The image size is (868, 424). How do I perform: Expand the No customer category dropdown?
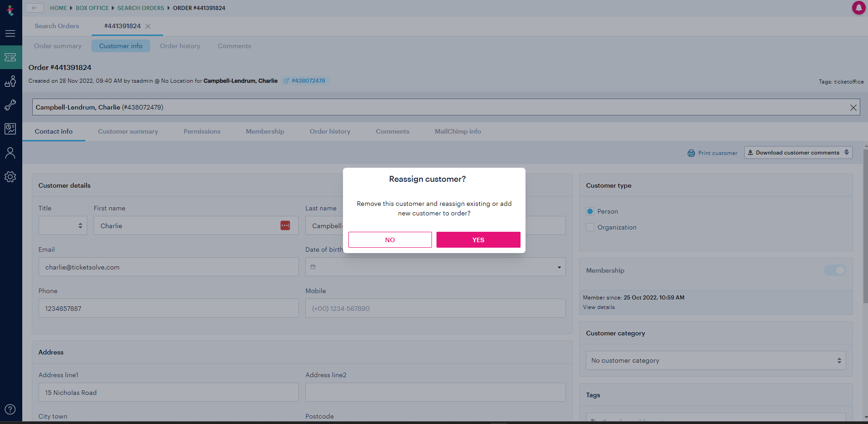(x=715, y=360)
